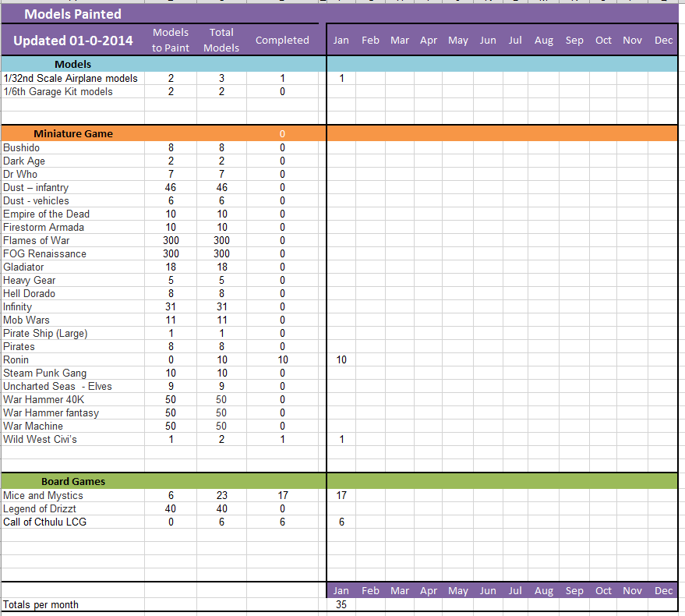The width and height of the screenshot is (685, 616).
Task: Click the 'Jan' header in the top month row
Action: coord(341,41)
